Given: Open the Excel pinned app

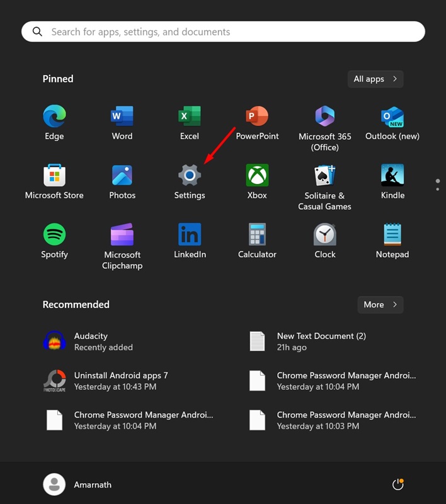Looking at the screenshot, I should [x=190, y=116].
